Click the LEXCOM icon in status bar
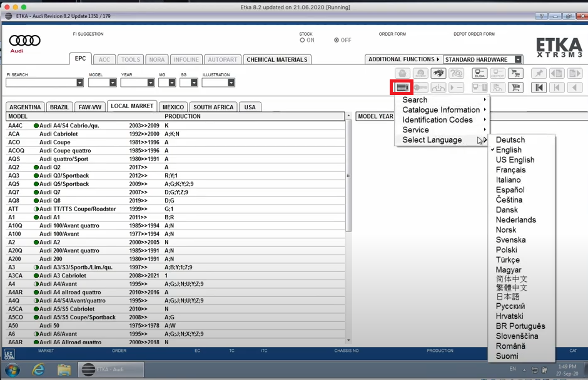 coord(9,354)
